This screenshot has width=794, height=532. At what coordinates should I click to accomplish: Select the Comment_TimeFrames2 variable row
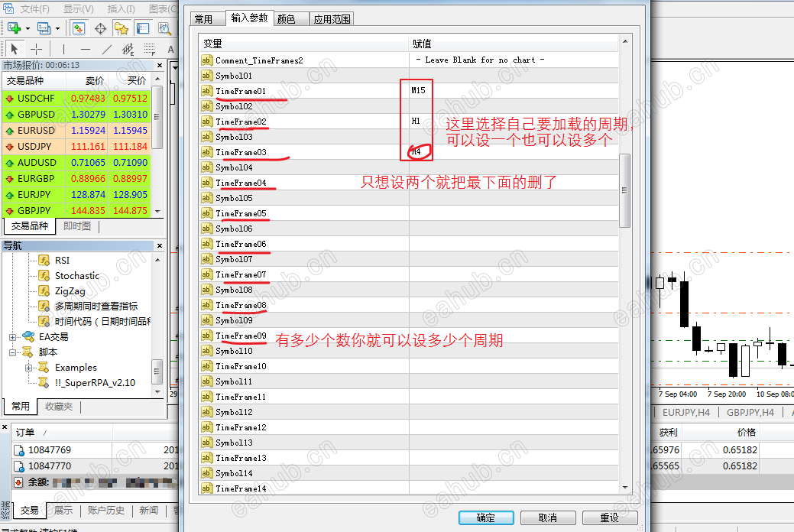pyautogui.click(x=408, y=60)
